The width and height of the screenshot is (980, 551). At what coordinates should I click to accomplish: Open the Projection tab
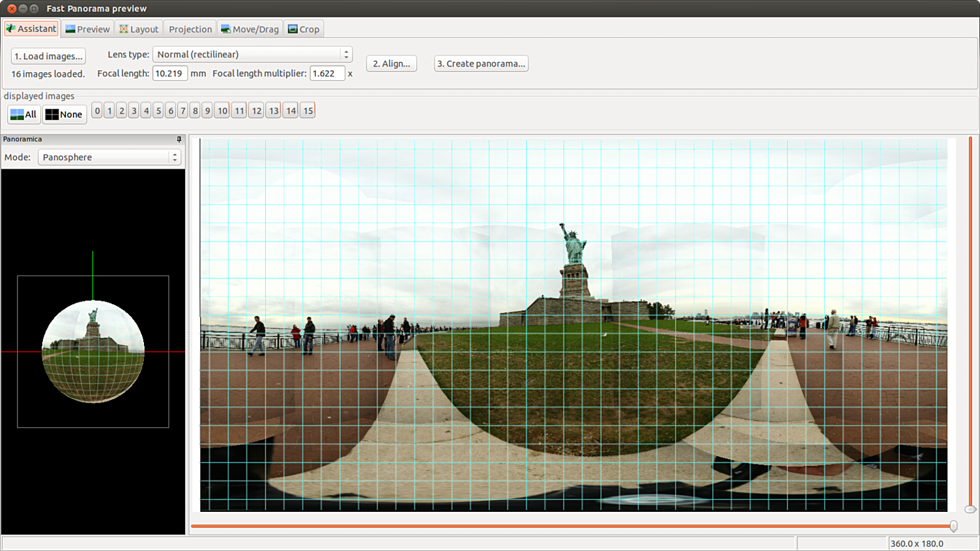pos(190,29)
